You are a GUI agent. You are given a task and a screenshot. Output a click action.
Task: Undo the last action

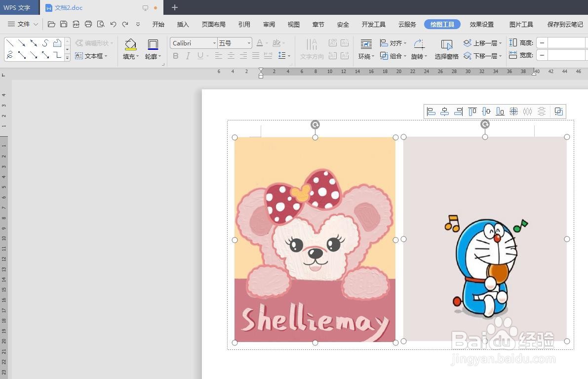(x=113, y=24)
